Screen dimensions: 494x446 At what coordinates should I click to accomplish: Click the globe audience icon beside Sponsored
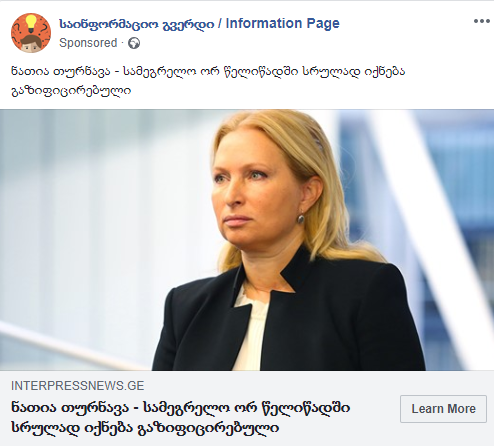pos(134,43)
